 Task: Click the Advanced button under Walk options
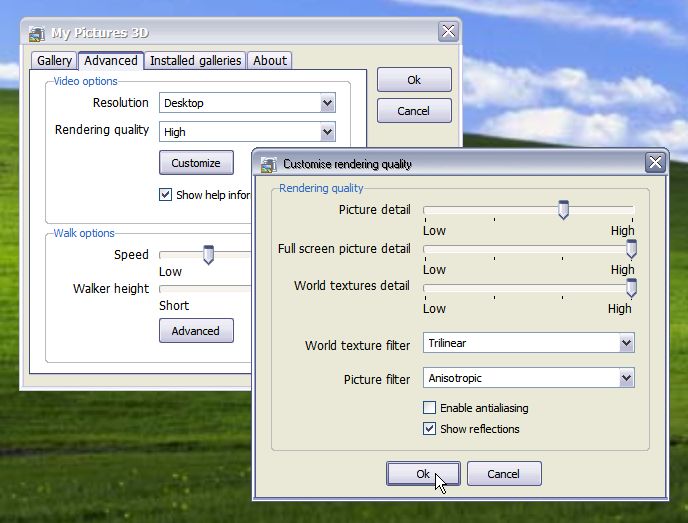pyautogui.click(x=196, y=331)
